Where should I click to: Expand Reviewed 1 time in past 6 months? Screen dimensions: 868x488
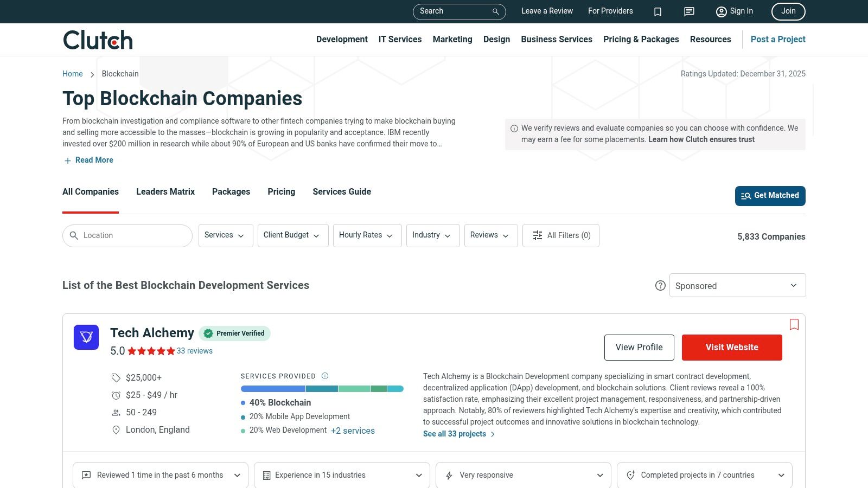click(x=161, y=476)
